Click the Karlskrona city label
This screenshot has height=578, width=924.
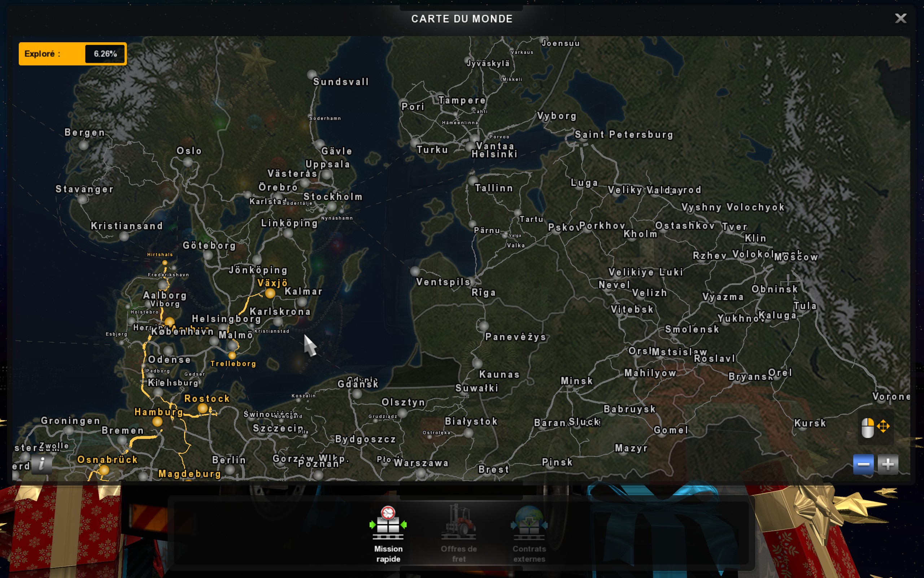[x=280, y=311]
